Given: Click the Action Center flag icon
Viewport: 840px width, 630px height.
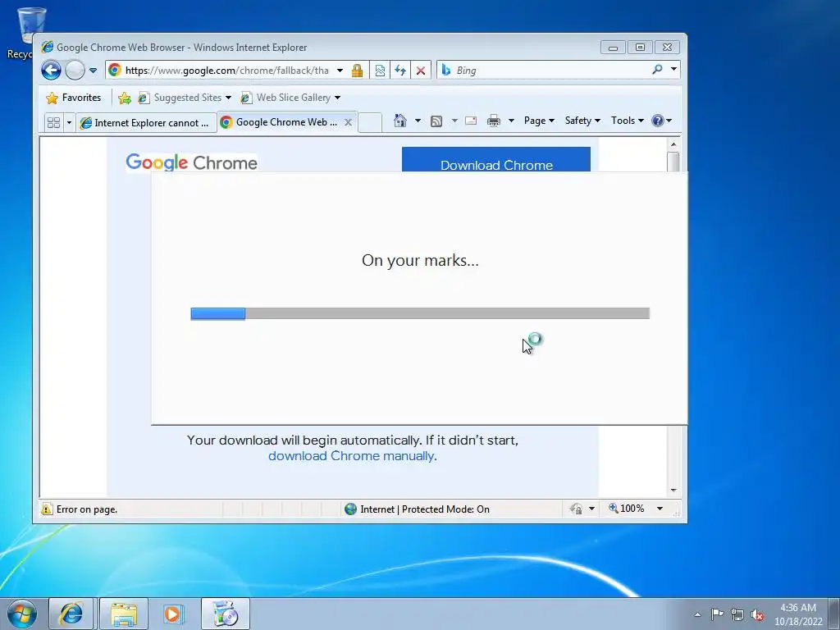Looking at the screenshot, I should click(x=717, y=614).
